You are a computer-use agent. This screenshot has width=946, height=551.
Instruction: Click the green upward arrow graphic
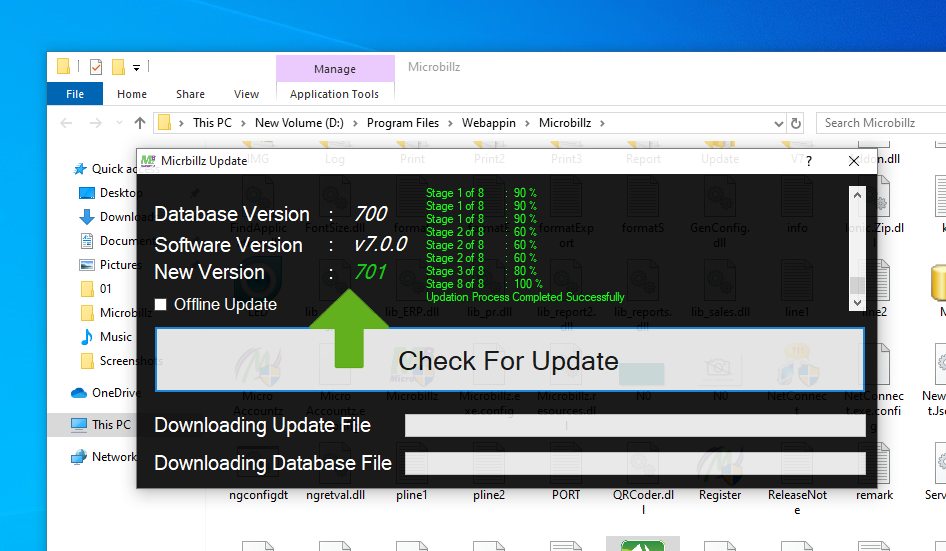pyautogui.click(x=349, y=328)
